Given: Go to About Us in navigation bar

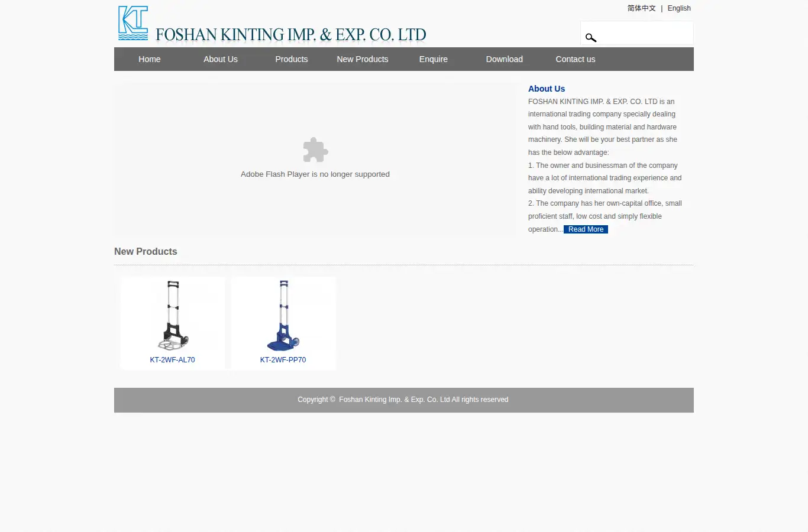Looking at the screenshot, I should pyautogui.click(x=221, y=59).
